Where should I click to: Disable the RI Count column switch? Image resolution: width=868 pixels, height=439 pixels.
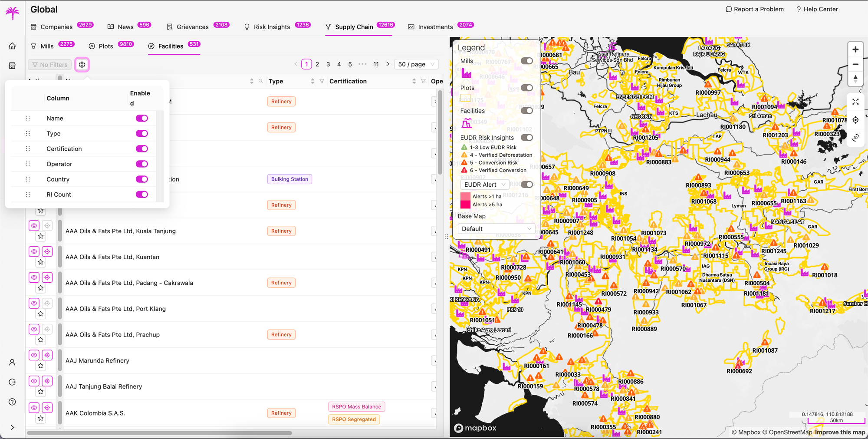point(141,194)
